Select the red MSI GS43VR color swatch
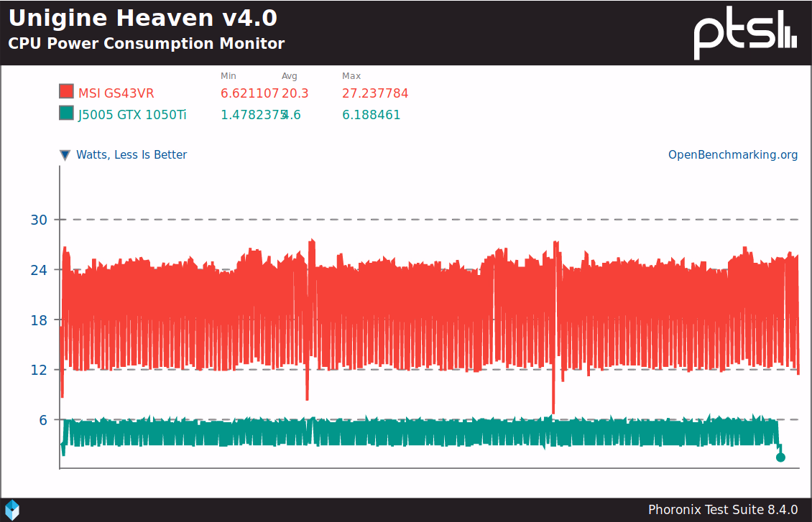This screenshot has height=522, width=812. pos(66,92)
